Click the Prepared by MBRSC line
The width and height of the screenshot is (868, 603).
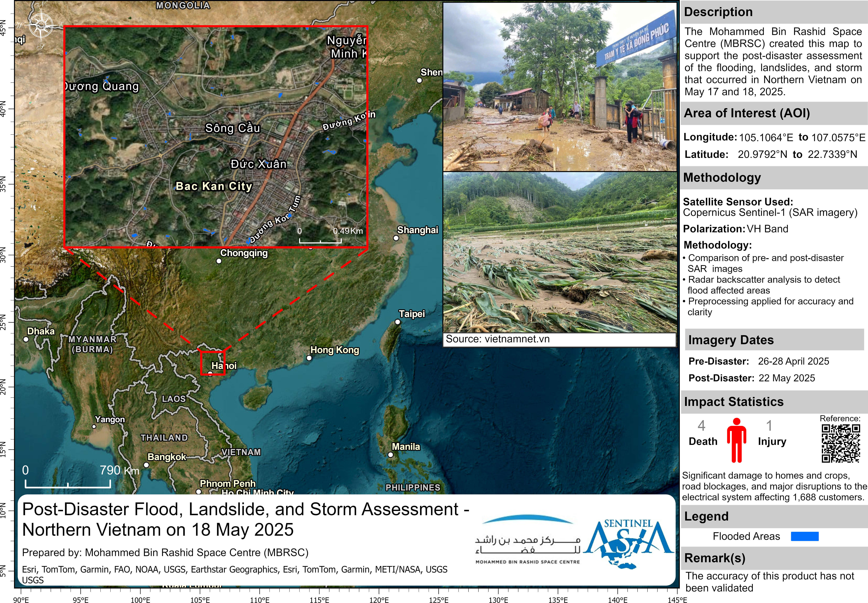coord(165,553)
